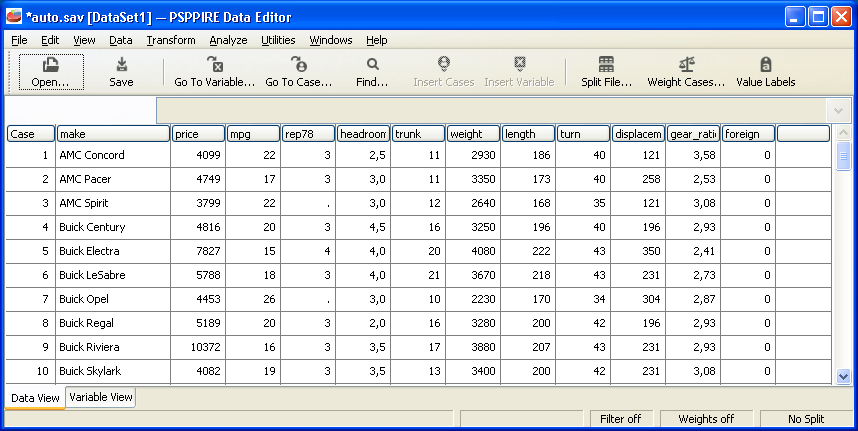The height and width of the screenshot is (431, 858).
Task: Open the View menu
Action: (84, 40)
